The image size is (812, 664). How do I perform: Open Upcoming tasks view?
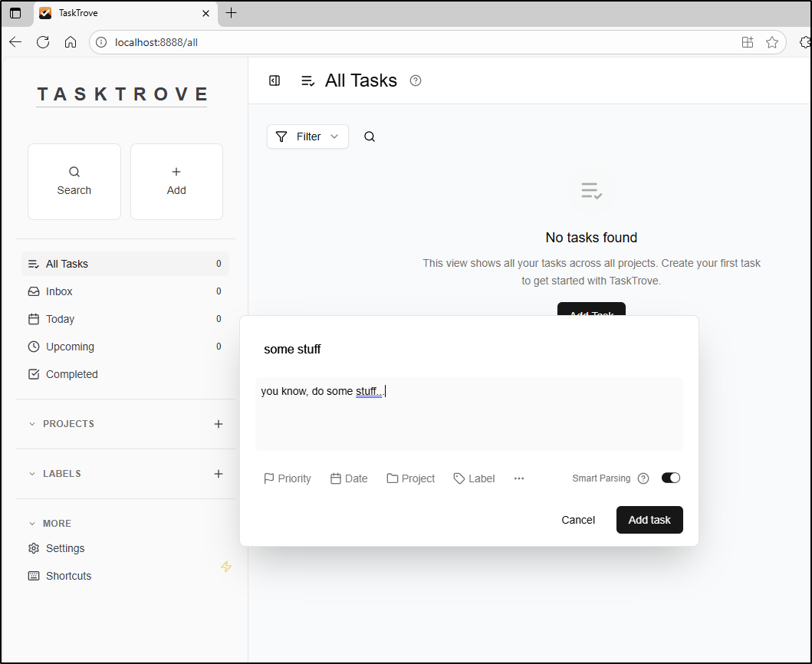coord(125,347)
